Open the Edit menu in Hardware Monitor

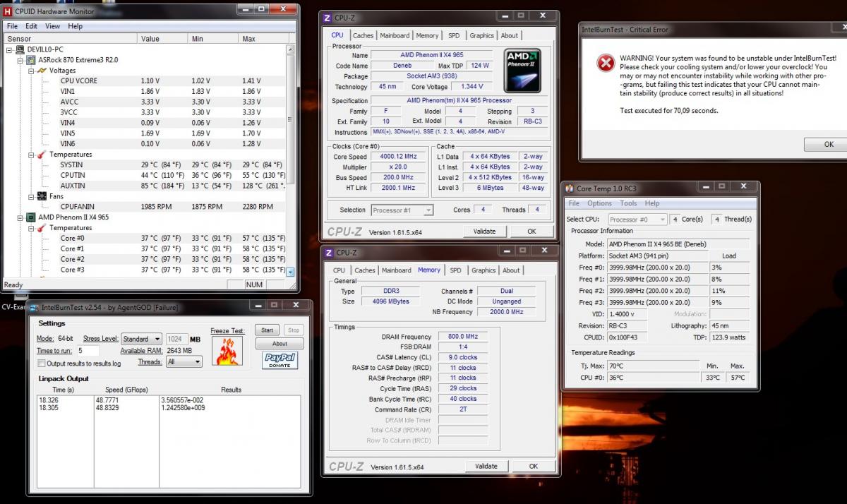[32, 26]
